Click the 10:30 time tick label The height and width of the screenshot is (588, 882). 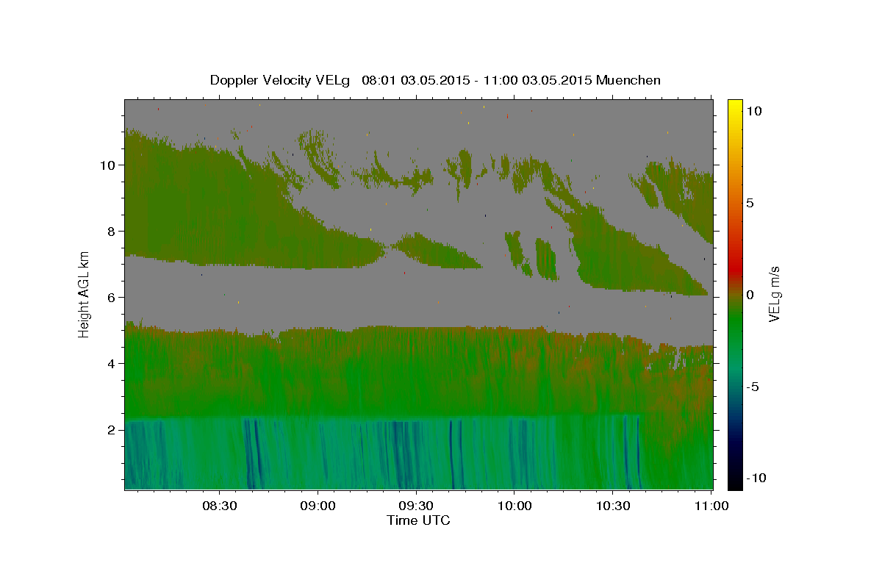coord(614,506)
